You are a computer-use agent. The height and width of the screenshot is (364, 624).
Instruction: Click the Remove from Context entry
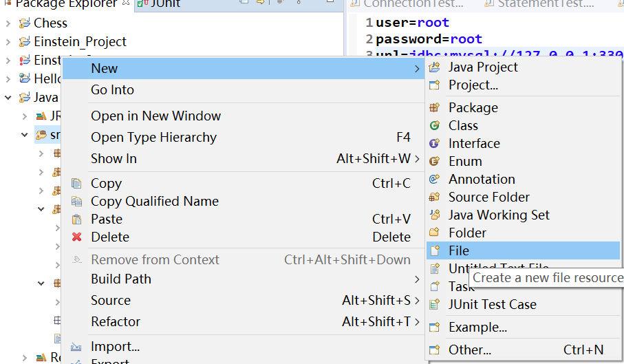tap(244, 260)
